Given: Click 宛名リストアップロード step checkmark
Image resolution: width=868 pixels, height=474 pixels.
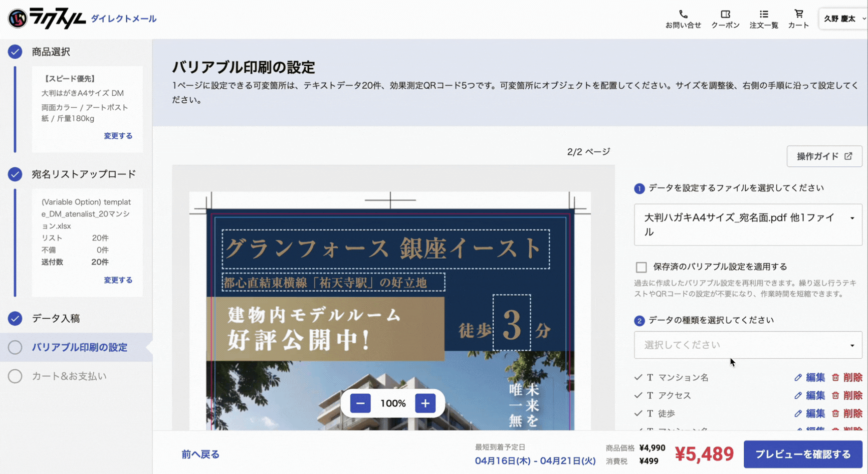Looking at the screenshot, I should click(15, 174).
